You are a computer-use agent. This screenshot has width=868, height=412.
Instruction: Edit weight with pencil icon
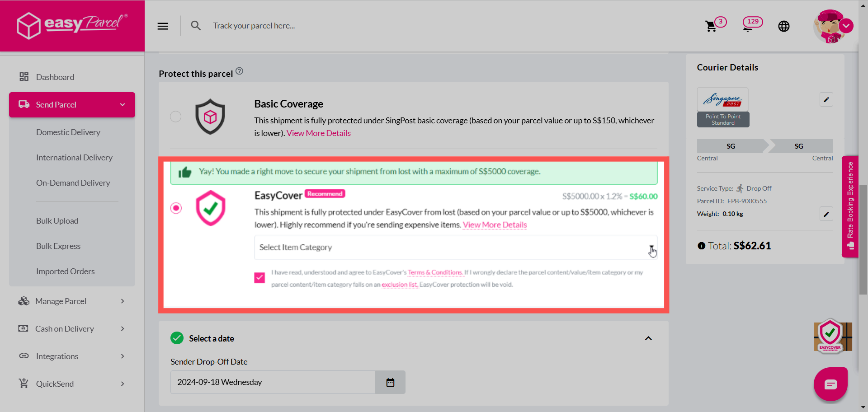826,214
